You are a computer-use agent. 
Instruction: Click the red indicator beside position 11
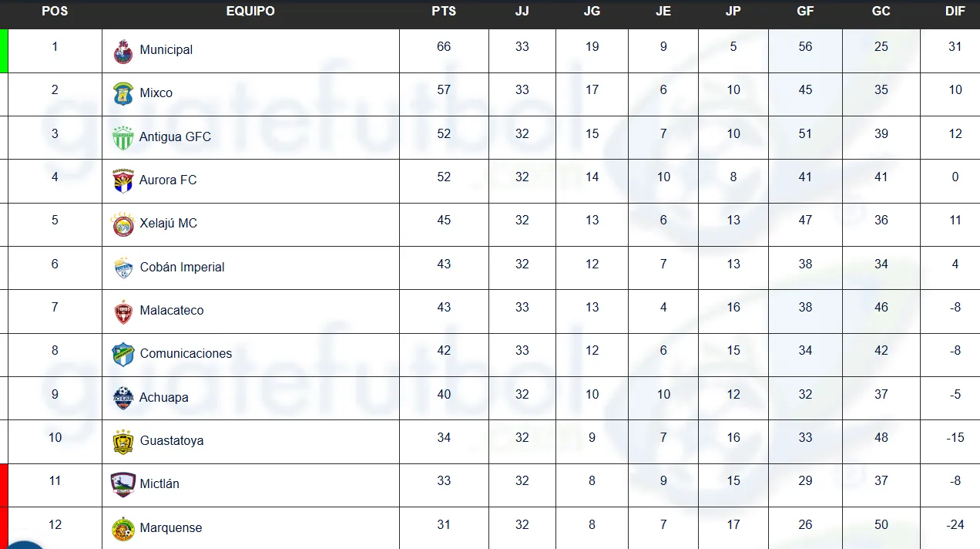tap(4, 484)
